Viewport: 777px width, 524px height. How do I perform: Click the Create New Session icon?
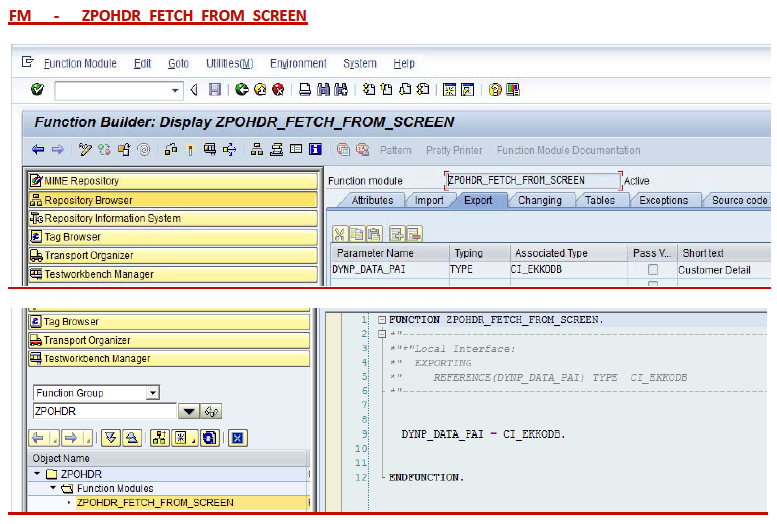(449, 90)
